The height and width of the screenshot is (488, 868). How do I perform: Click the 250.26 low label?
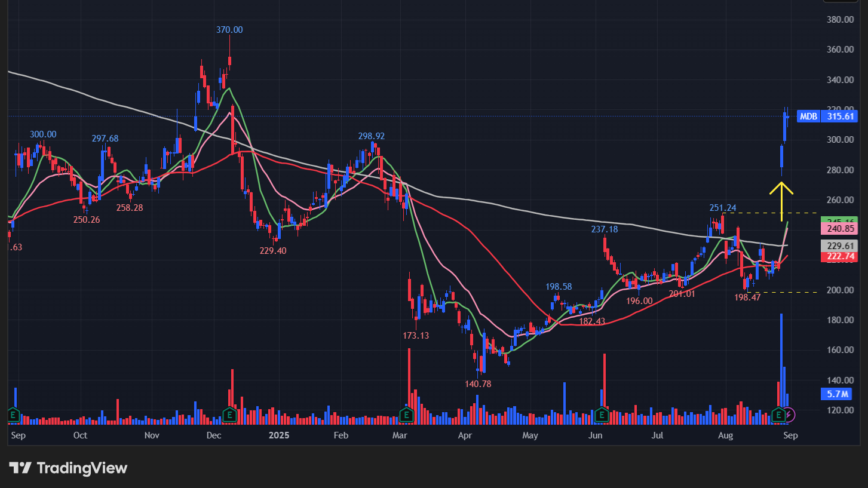point(87,220)
